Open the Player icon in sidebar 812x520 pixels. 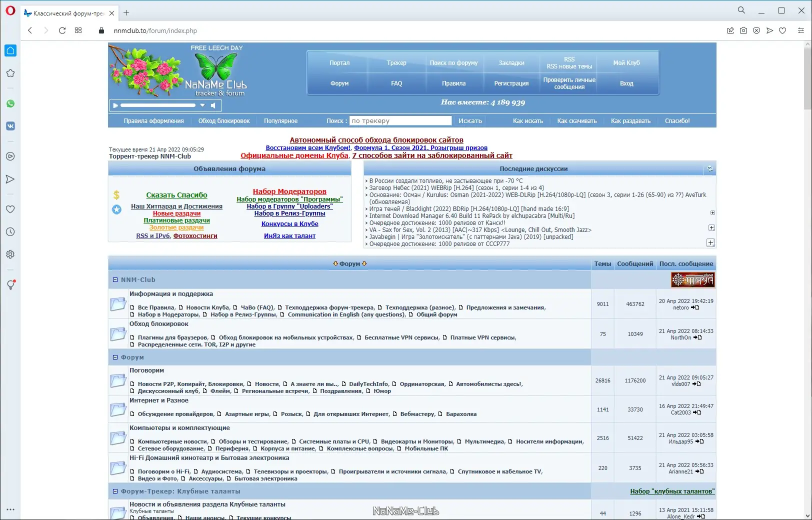tap(10, 156)
